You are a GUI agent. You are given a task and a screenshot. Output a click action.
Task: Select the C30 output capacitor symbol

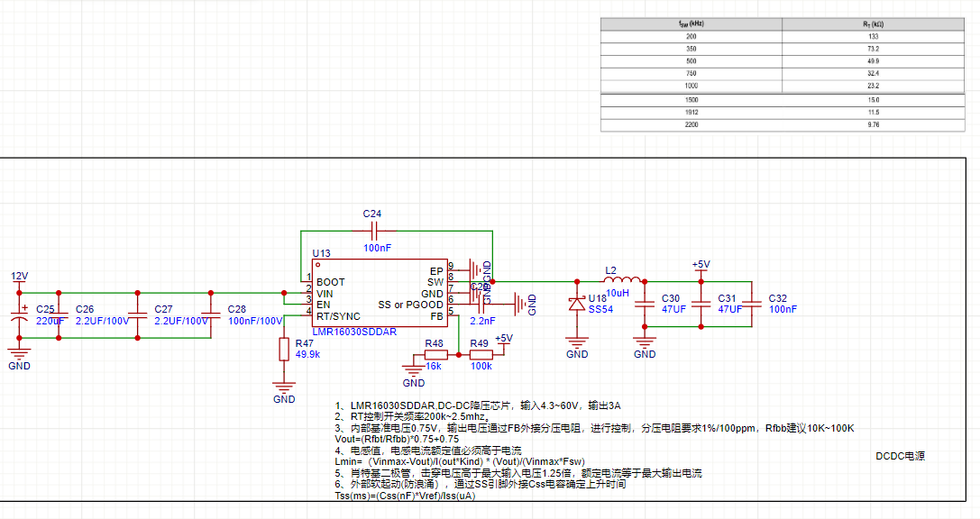[644, 305]
